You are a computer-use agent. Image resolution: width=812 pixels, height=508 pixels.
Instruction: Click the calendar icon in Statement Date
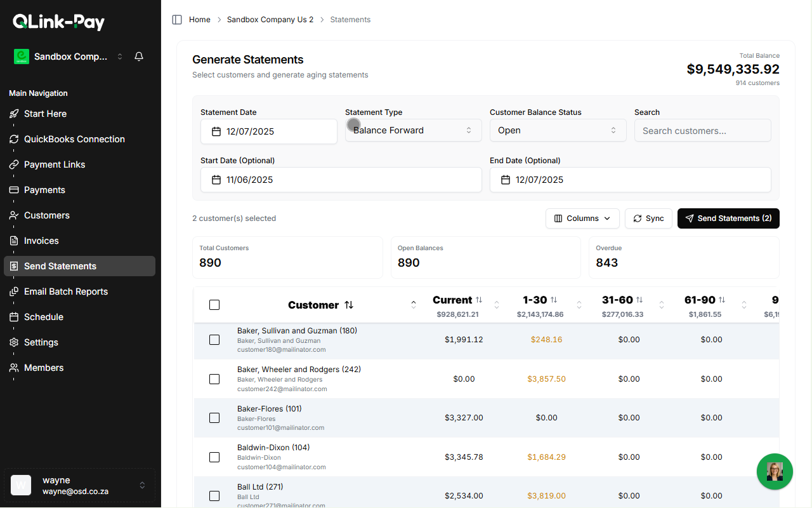tap(216, 131)
